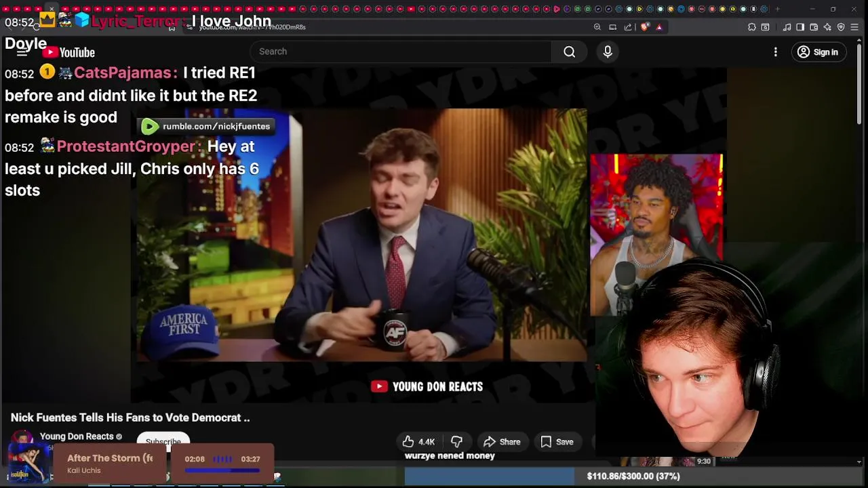This screenshot has height=488, width=868.
Task: Toggle the browser sidebar panel icon
Action: click(800, 27)
